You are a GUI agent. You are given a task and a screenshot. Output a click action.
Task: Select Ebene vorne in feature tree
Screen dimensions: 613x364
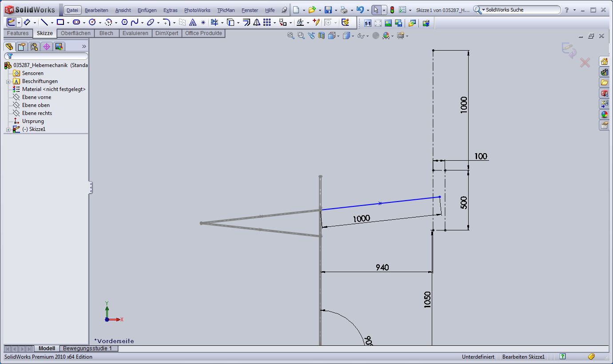pyautogui.click(x=36, y=97)
